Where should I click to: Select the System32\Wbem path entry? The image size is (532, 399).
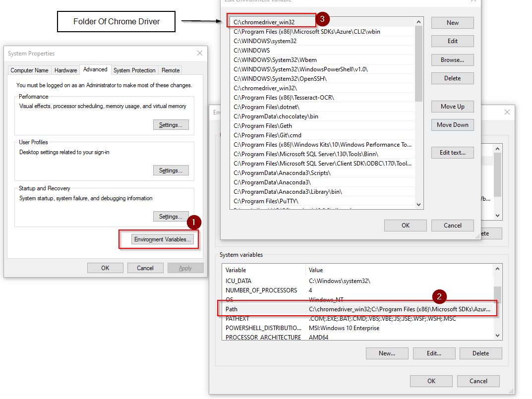tap(322, 60)
